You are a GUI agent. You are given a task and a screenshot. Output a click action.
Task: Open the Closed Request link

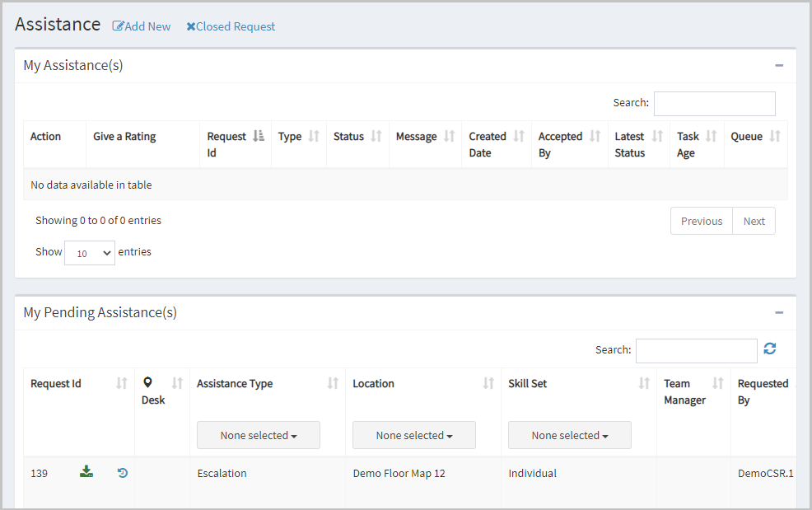coord(231,26)
